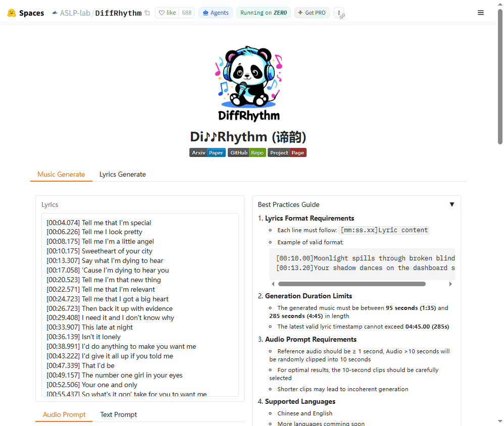Screen dimensions: 504x426
Task: Switch to the Lyrics Generate tab
Action: [x=122, y=175]
